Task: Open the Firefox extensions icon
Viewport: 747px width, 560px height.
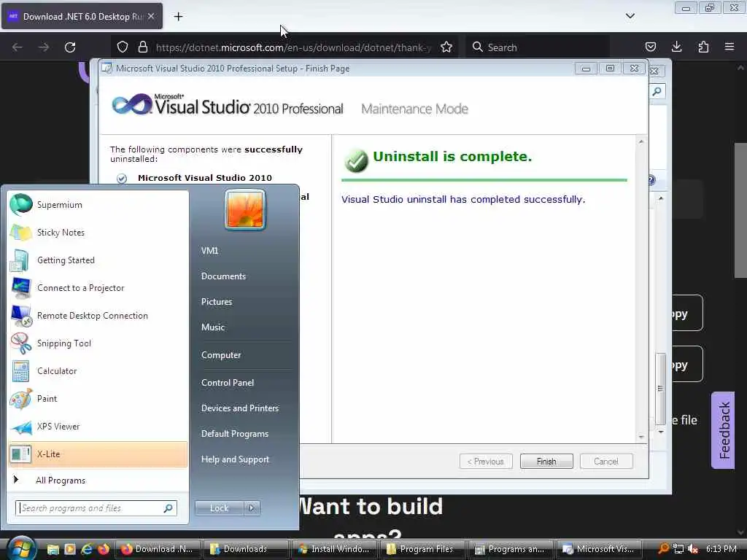Action: [703, 47]
